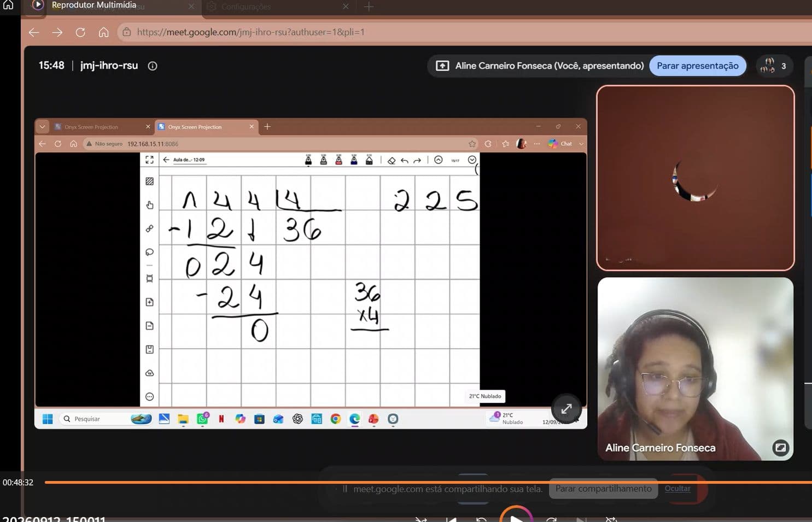
Task: Redo the stroke in Onyx notes
Action: [417, 160]
